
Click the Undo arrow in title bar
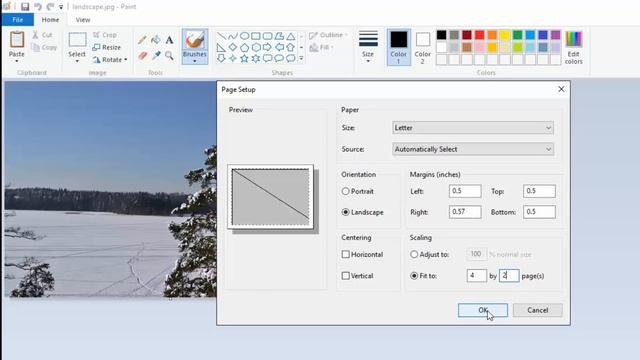[38, 7]
